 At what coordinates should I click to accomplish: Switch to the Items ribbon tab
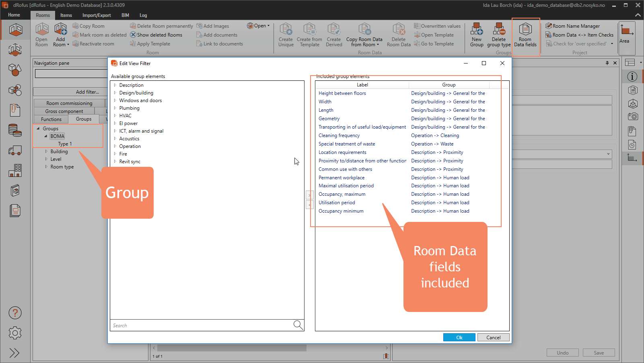pos(66,15)
